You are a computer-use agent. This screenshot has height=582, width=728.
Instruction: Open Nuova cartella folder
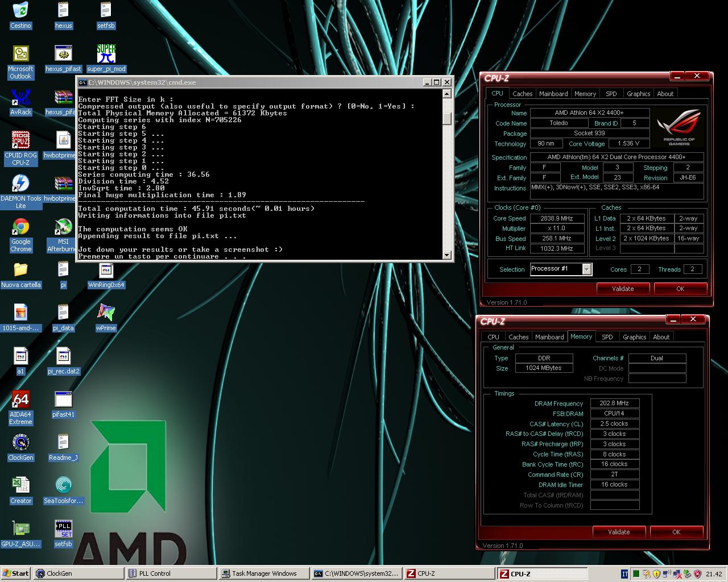[20, 275]
